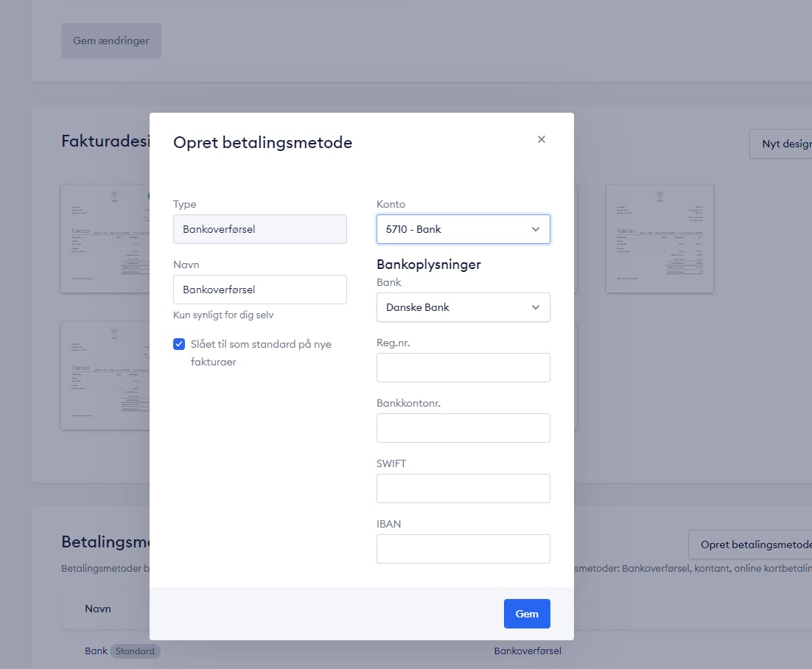Click the Type field Bankoverførsel
The height and width of the screenshot is (669, 812).
tap(260, 229)
